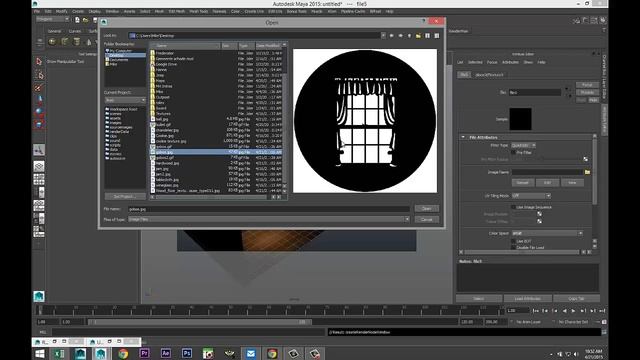Click Cancel button in Open dialog
The width and height of the screenshot is (640, 360).
click(427, 220)
